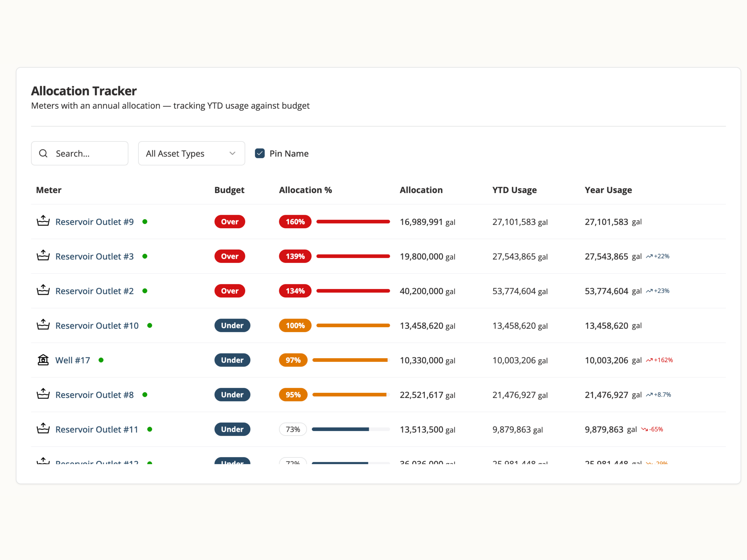Open the Reservoir Outlet #10 meter link

(x=97, y=326)
